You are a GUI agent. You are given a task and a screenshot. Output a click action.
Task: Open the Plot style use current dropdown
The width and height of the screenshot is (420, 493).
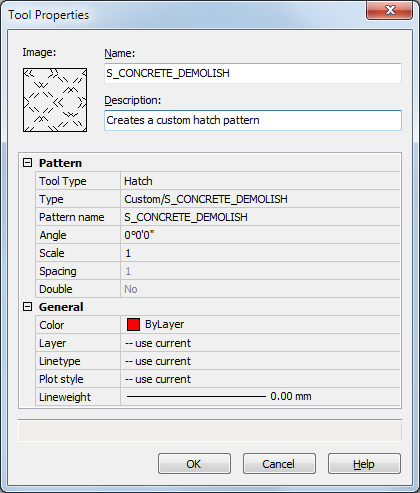coord(260,379)
